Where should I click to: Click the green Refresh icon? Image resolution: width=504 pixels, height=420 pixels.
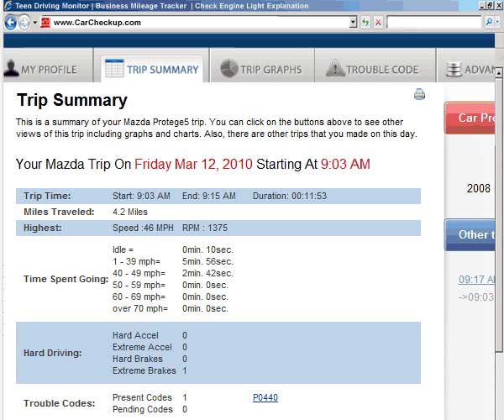click(365, 23)
